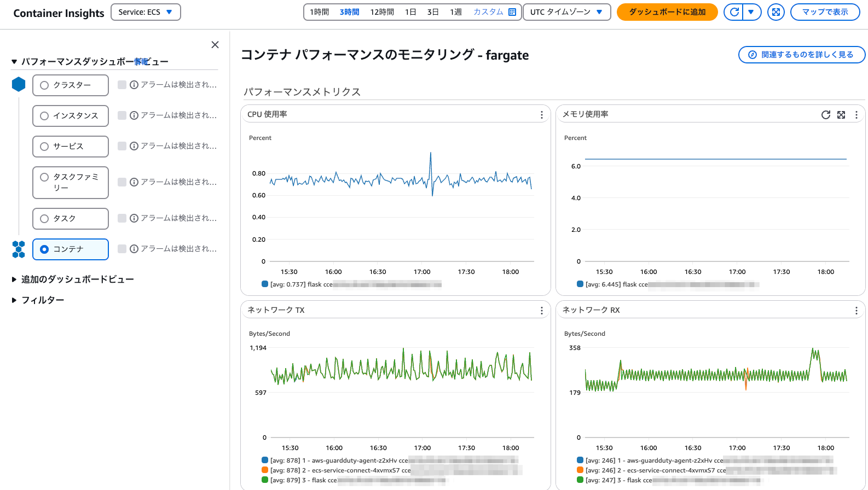Expand the フィルター section
Viewport: 868px width, 490px height.
click(x=14, y=300)
